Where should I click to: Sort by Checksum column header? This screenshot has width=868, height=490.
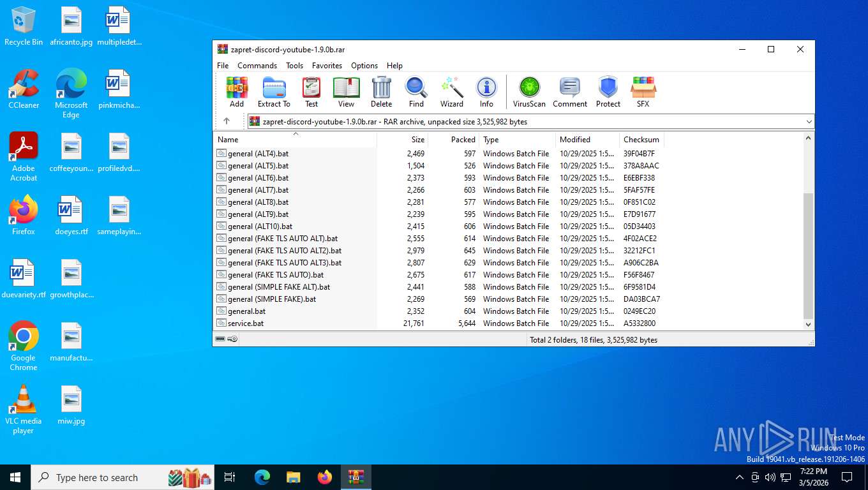[641, 139]
